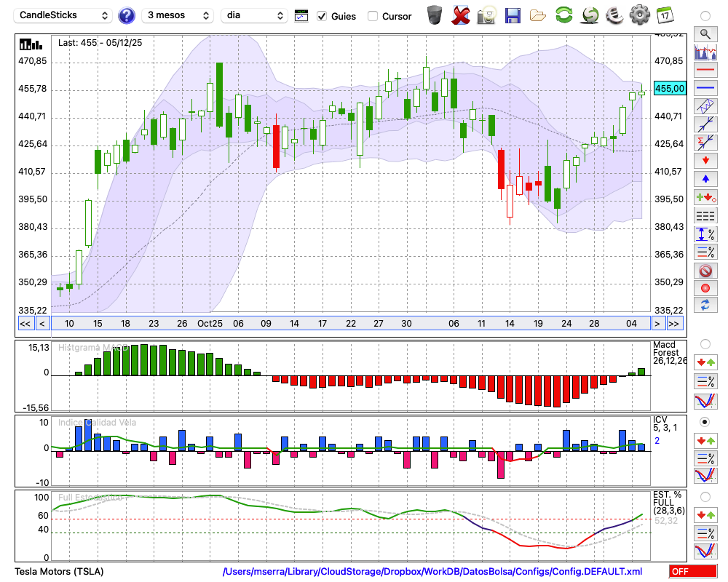Viewport: 728px width, 582px height.
Task: Click the 'EST. % FULL (28,3,6)' indicator label
Action: 668,503
